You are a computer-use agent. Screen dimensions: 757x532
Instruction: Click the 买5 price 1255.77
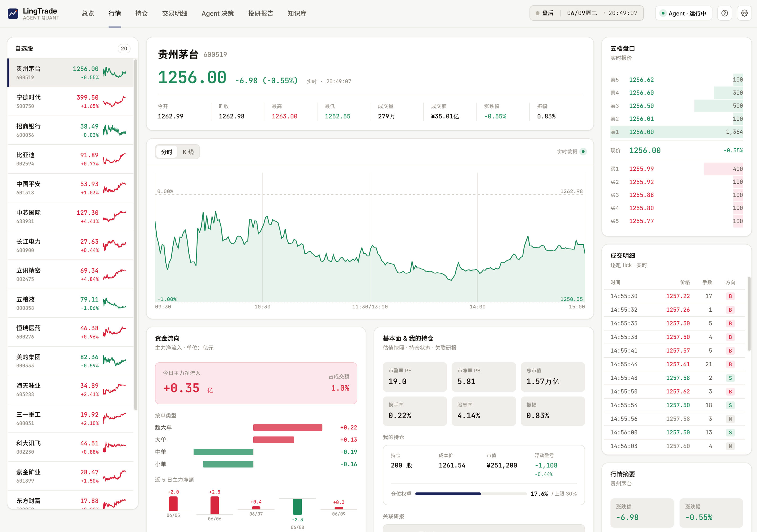point(641,221)
